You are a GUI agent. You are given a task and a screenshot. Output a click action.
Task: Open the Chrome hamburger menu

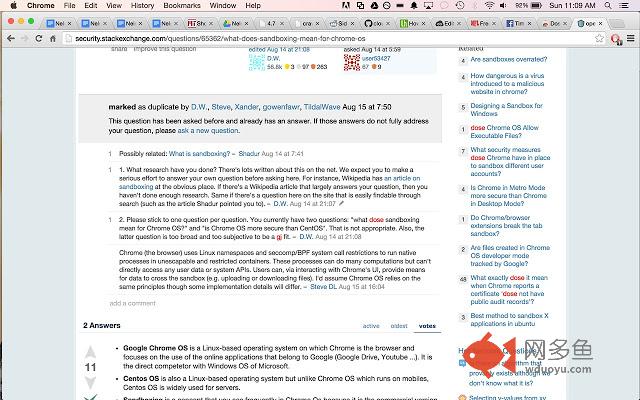click(631, 38)
